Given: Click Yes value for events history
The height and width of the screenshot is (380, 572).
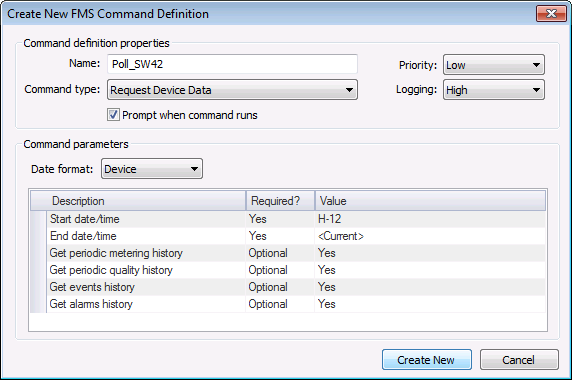Looking at the screenshot, I should click(x=430, y=287).
